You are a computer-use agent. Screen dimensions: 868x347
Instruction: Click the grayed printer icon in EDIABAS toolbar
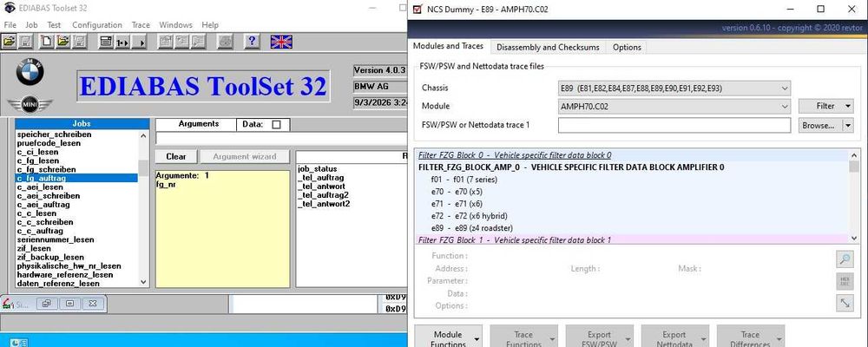(x=225, y=42)
